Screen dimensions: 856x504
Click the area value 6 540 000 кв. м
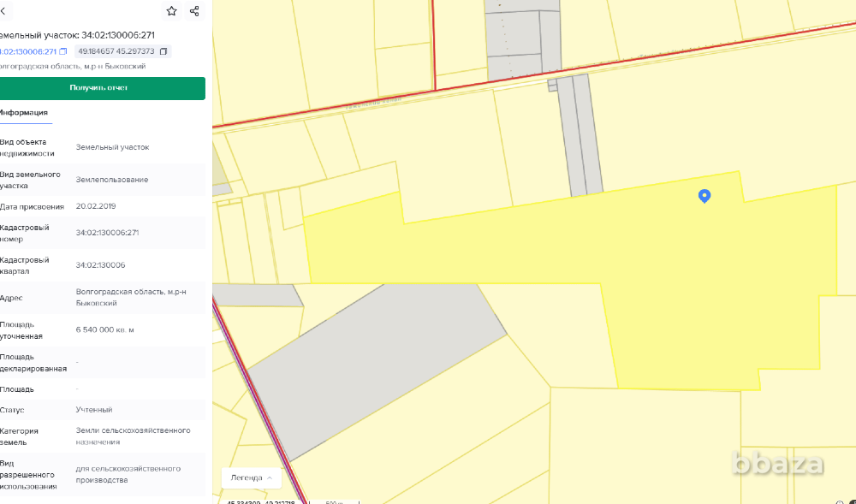(105, 330)
